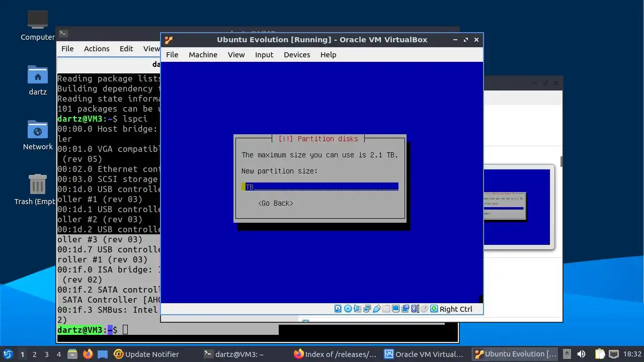Viewport: 644px width, 362px height.
Task: Switch to Index of /releases Firefox taskbar entry
Action: [335, 354]
